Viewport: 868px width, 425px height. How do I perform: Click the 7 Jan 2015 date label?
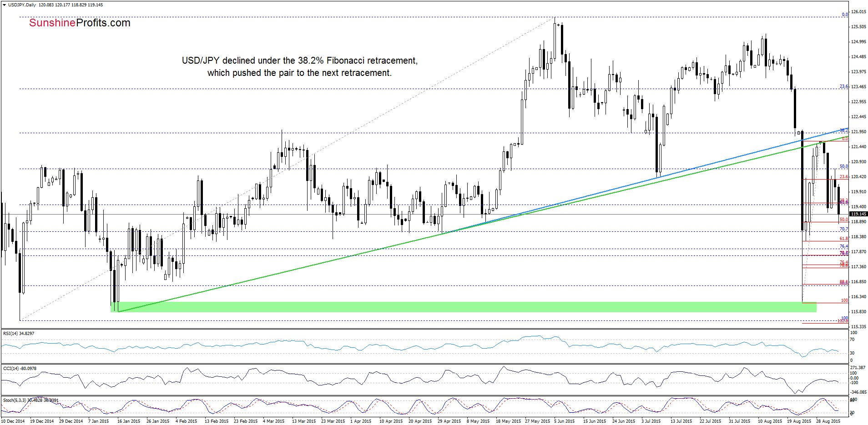[x=99, y=421]
